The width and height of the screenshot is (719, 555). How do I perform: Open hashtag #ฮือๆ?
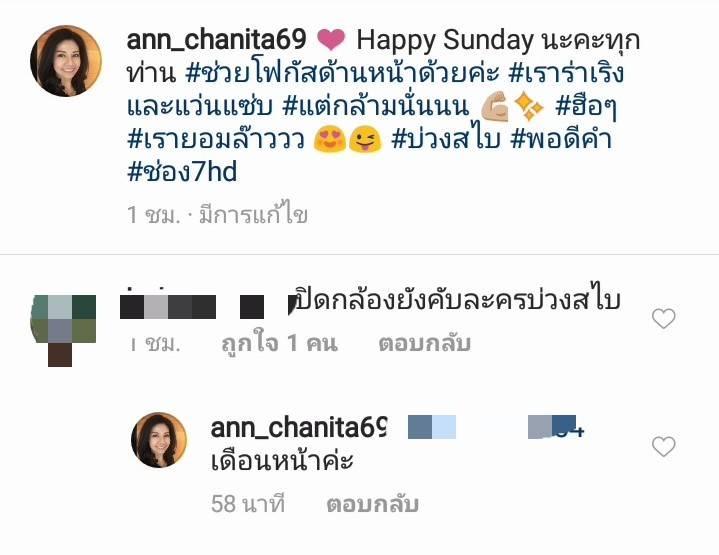point(586,107)
